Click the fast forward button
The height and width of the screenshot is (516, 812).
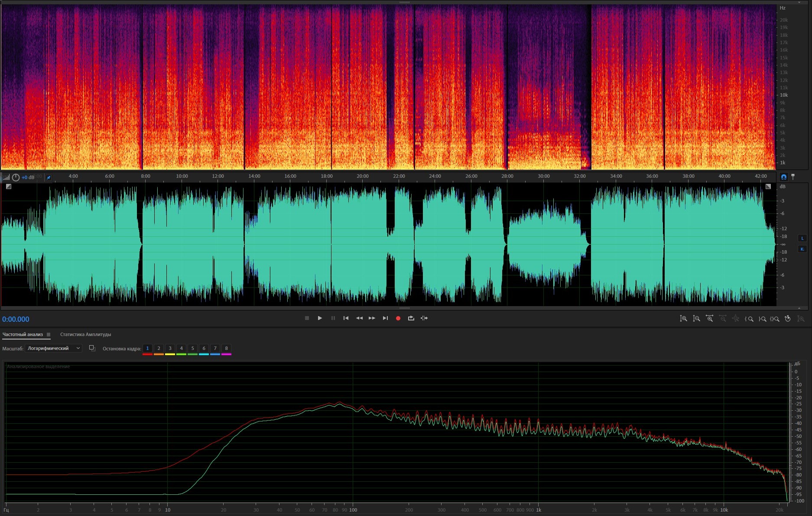[372, 318]
